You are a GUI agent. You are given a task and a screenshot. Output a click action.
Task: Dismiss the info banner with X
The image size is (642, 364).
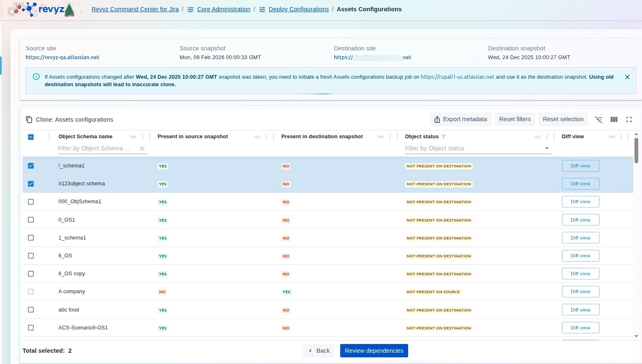click(x=627, y=77)
